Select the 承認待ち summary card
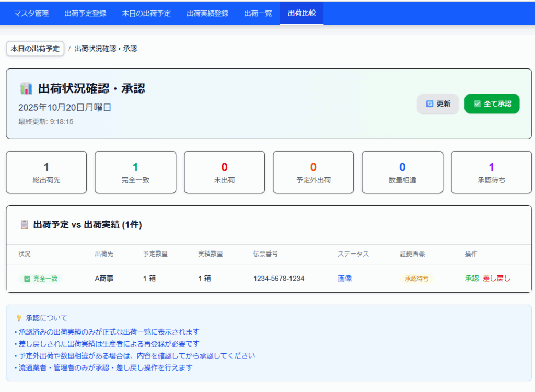The height and width of the screenshot is (392, 535). 491,172
